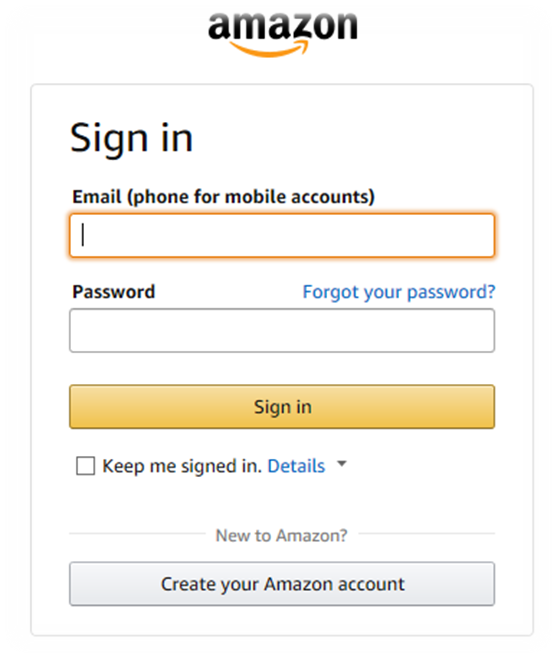Click the Forgot your password? link

(399, 292)
